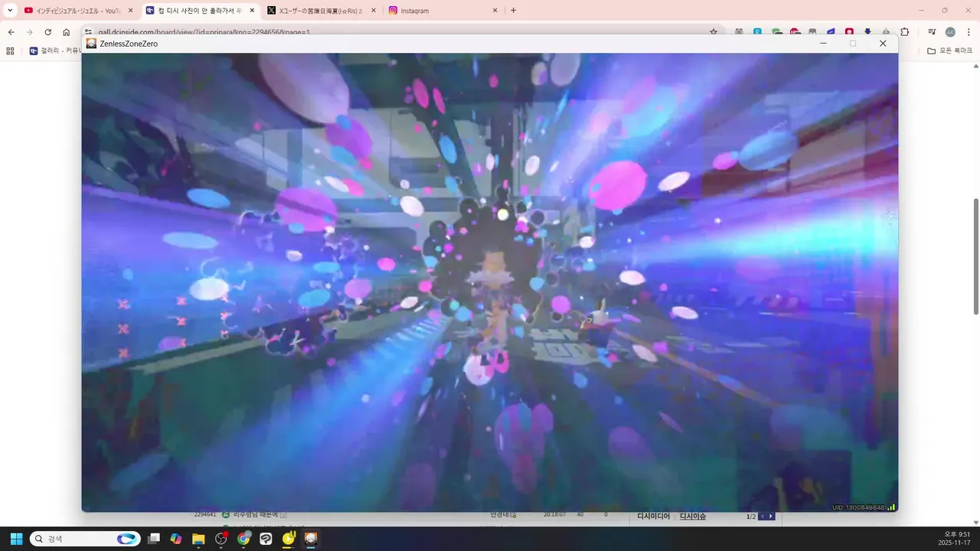Click the browser page vertical scrollbar
This screenshot has height=551, width=980.
coord(975,256)
